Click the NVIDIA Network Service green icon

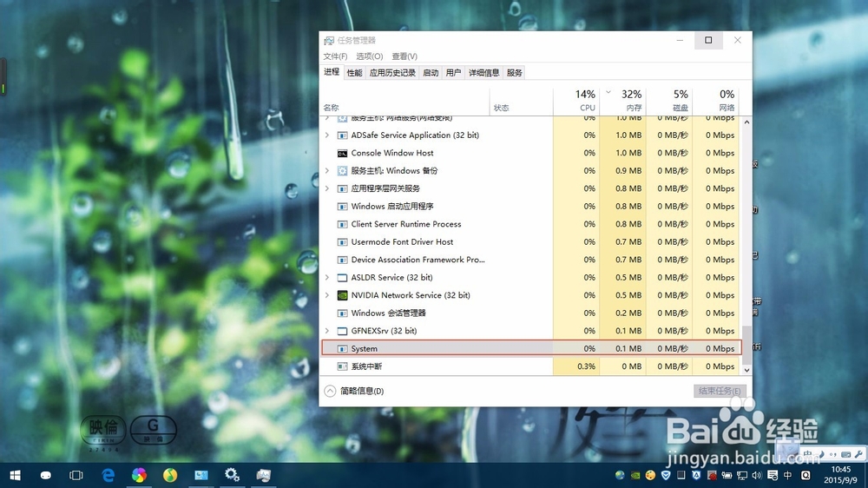[342, 295]
